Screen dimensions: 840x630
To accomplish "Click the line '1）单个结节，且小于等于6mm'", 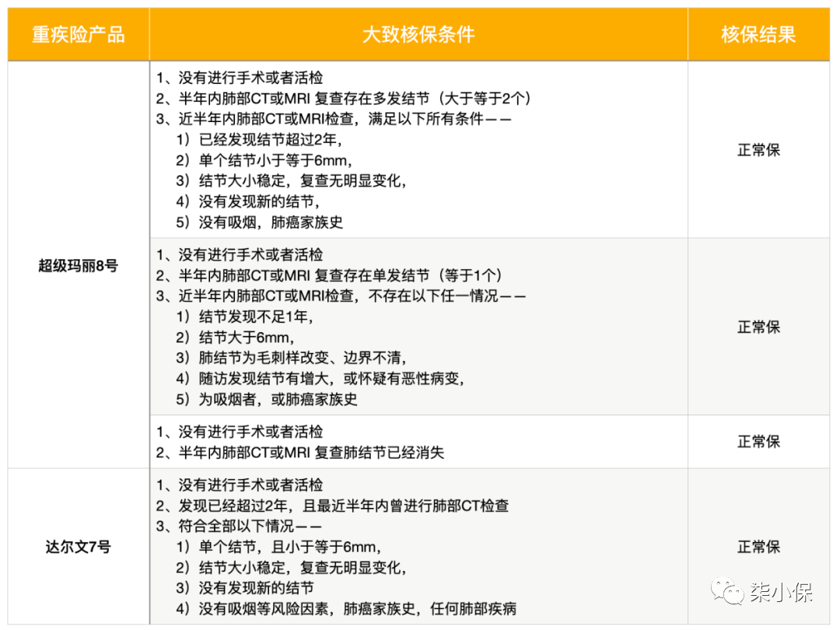I will tap(278, 547).
